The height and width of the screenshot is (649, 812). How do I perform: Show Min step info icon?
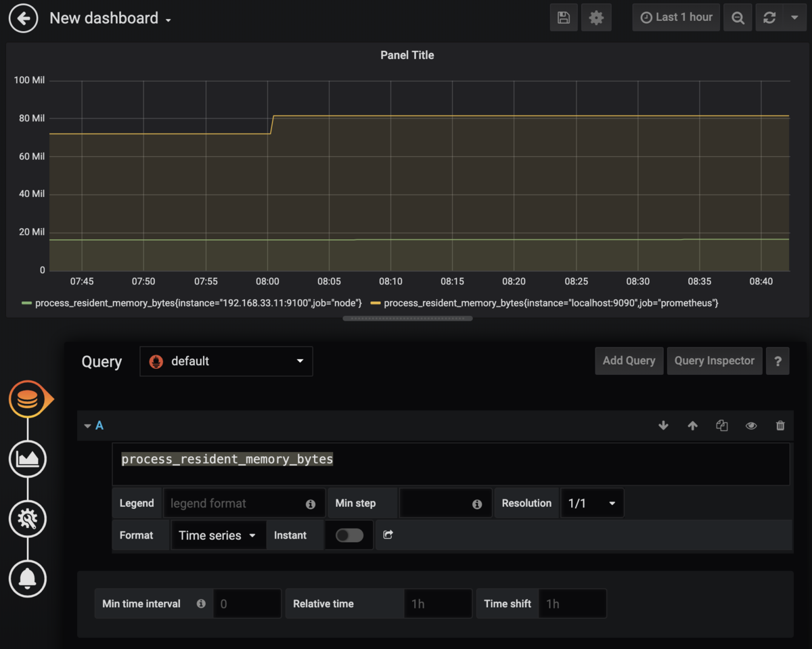477,504
